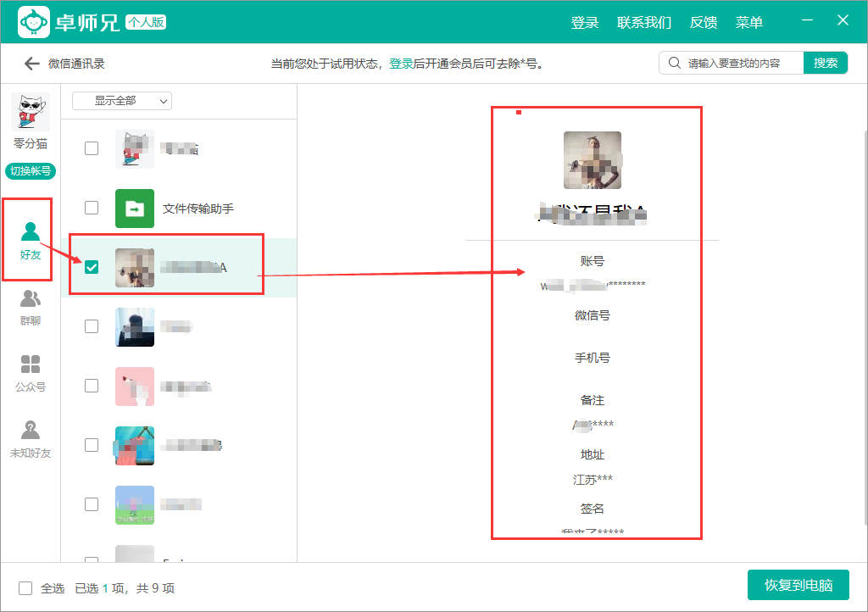Open the 好友 friends section
The image size is (868, 612).
pyautogui.click(x=30, y=241)
